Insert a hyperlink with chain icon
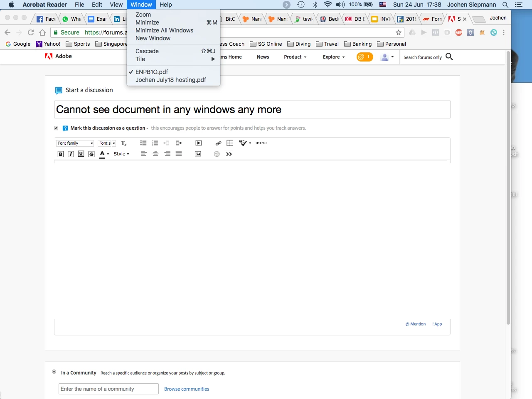Image resolution: width=532 pixels, height=399 pixels. point(218,143)
